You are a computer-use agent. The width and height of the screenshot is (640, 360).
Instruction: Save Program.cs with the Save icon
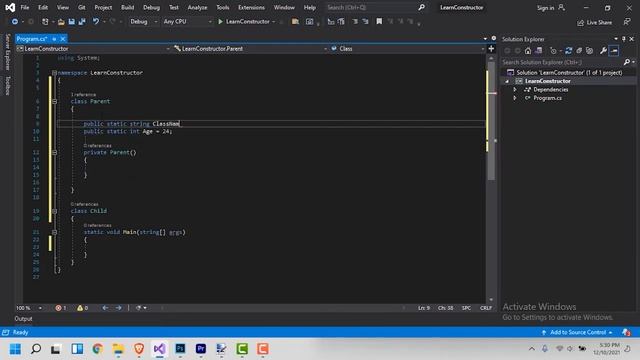pos(71,22)
